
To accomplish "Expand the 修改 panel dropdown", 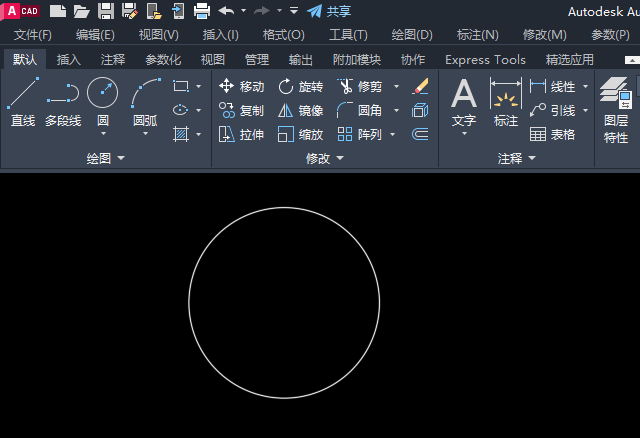I will [340, 158].
